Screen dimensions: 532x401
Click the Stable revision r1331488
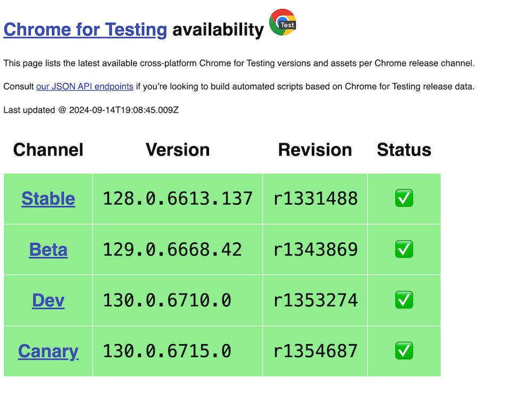click(x=315, y=199)
